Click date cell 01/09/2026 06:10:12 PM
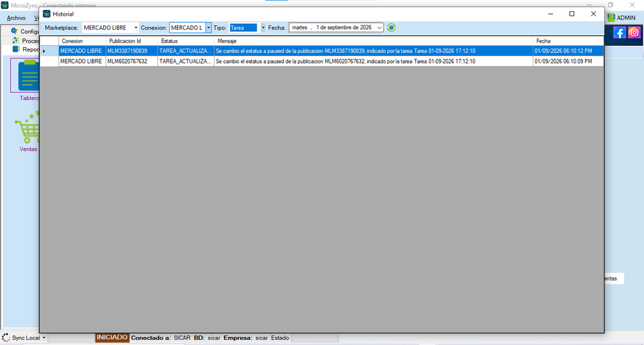The image size is (644, 345). pyautogui.click(x=568, y=51)
